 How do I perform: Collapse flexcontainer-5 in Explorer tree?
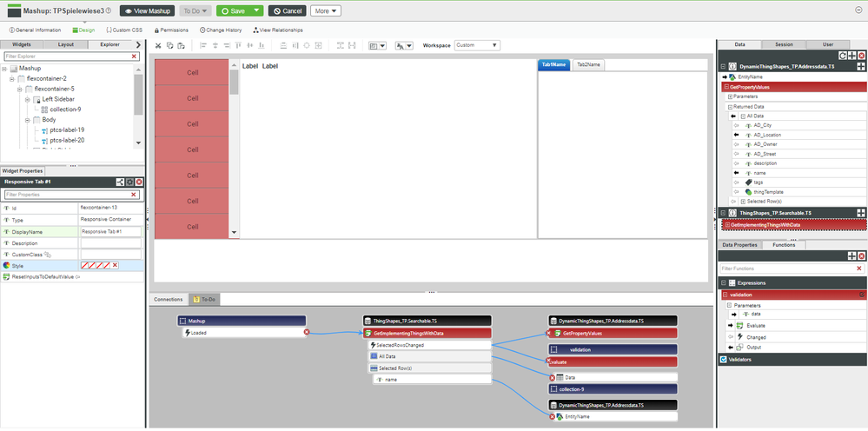pos(20,90)
